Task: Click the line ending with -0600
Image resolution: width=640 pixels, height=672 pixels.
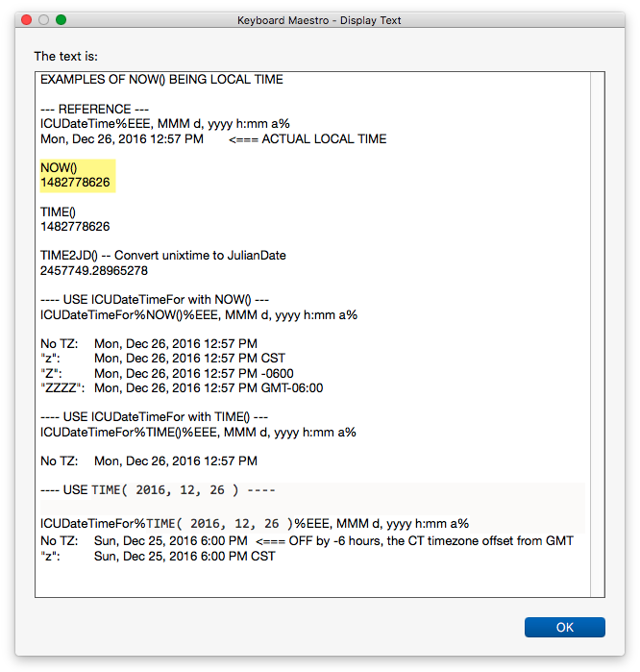Action: (x=167, y=373)
